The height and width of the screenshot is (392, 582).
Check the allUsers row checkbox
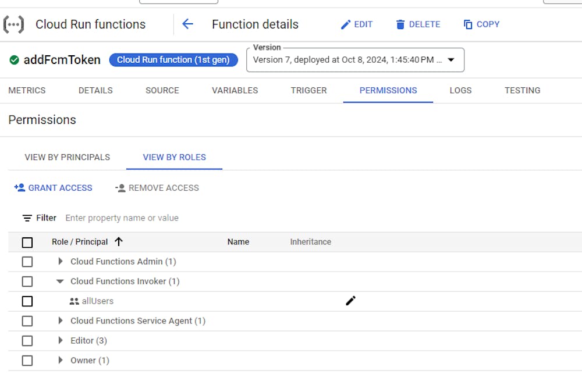pos(27,301)
